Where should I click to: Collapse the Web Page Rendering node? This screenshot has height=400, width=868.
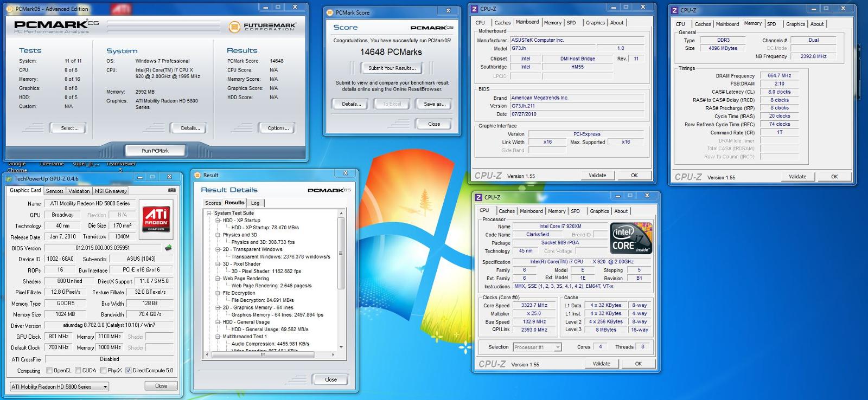(218, 279)
